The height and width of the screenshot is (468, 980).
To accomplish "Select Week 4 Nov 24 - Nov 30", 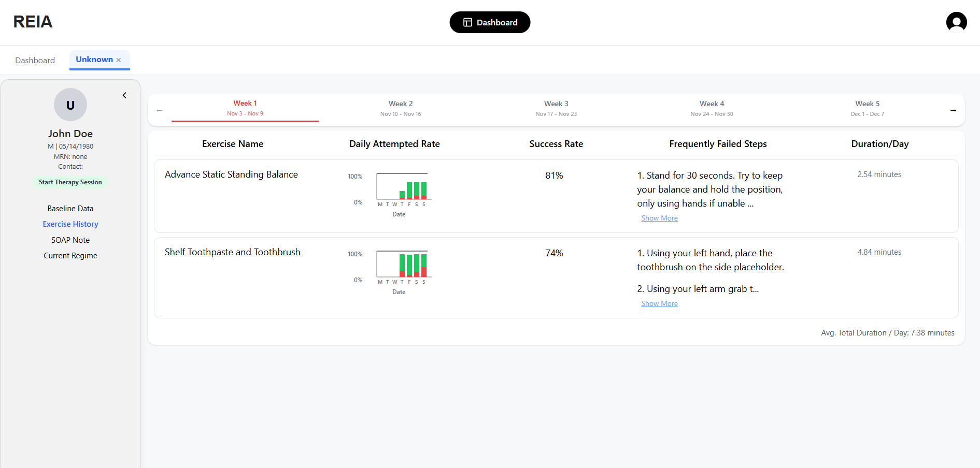I will pos(712,109).
